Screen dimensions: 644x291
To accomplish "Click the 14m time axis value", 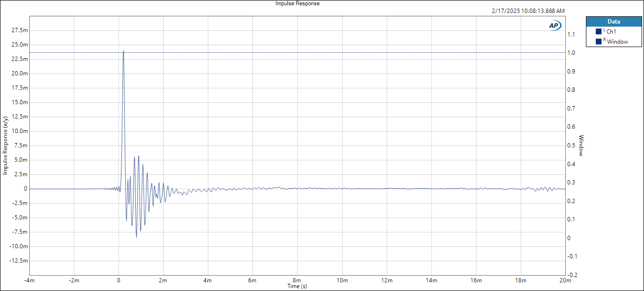I will point(431,280).
